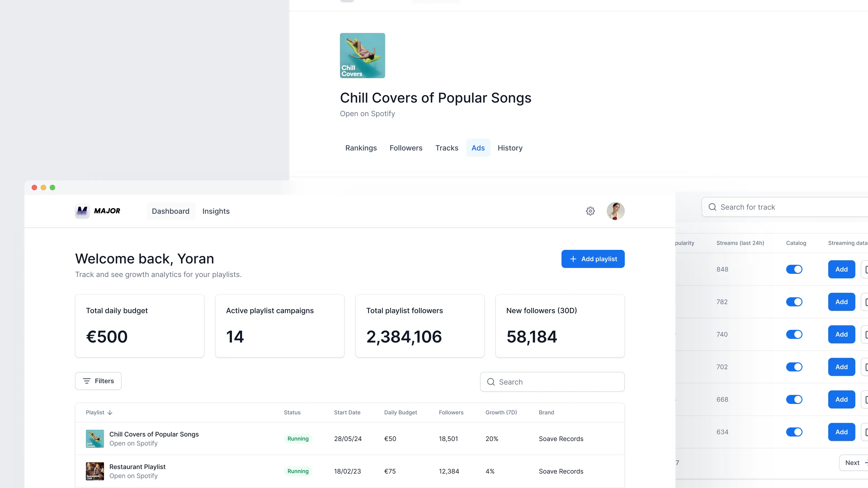Click Open on Spotify under Restaurant Playlist
The image size is (868, 488).
click(133, 476)
